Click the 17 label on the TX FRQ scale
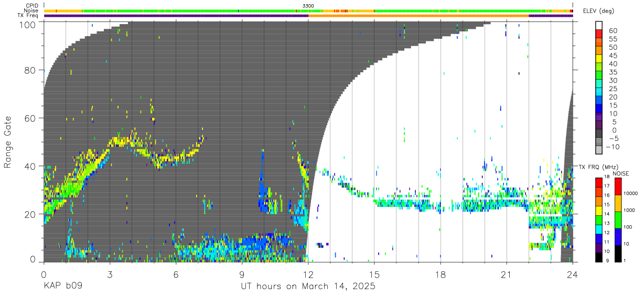Viewport: 644px width, 297px height. point(608,186)
